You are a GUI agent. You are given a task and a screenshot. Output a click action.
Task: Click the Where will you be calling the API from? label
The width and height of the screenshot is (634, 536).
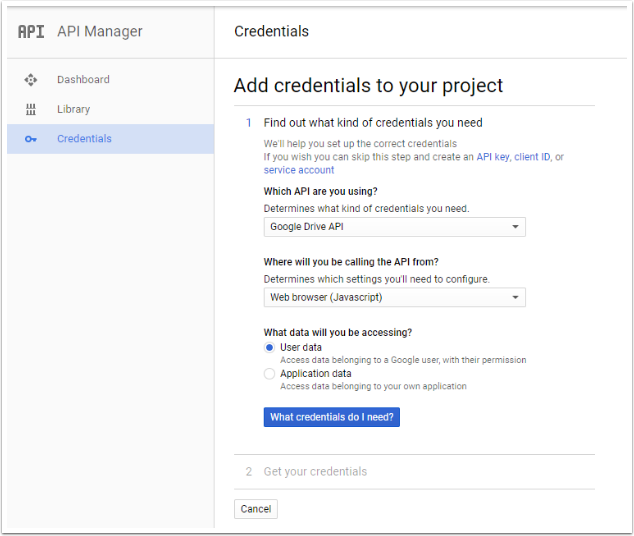[x=351, y=262]
